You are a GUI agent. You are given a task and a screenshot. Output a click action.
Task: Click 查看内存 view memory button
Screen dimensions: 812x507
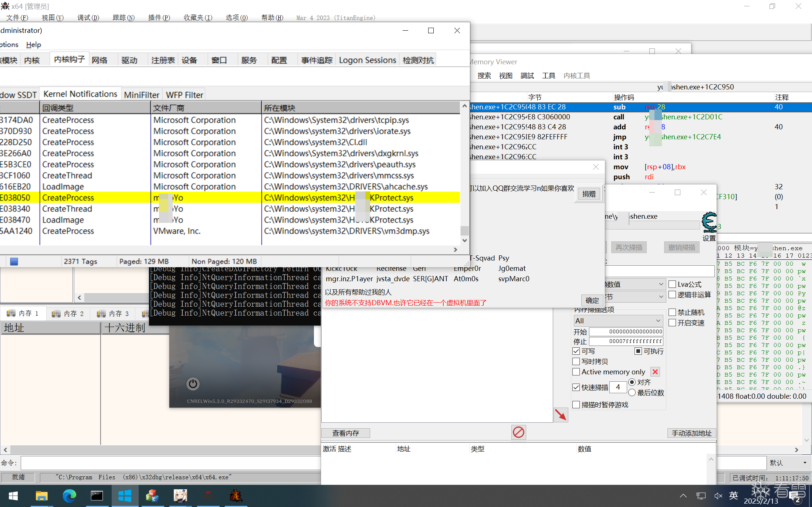(346, 433)
